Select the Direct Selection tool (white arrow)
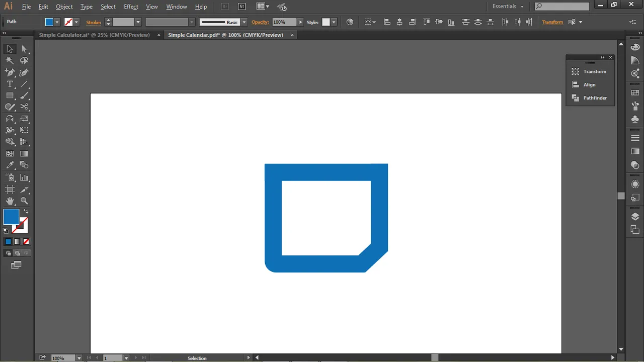644x362 pixels. 24,49
